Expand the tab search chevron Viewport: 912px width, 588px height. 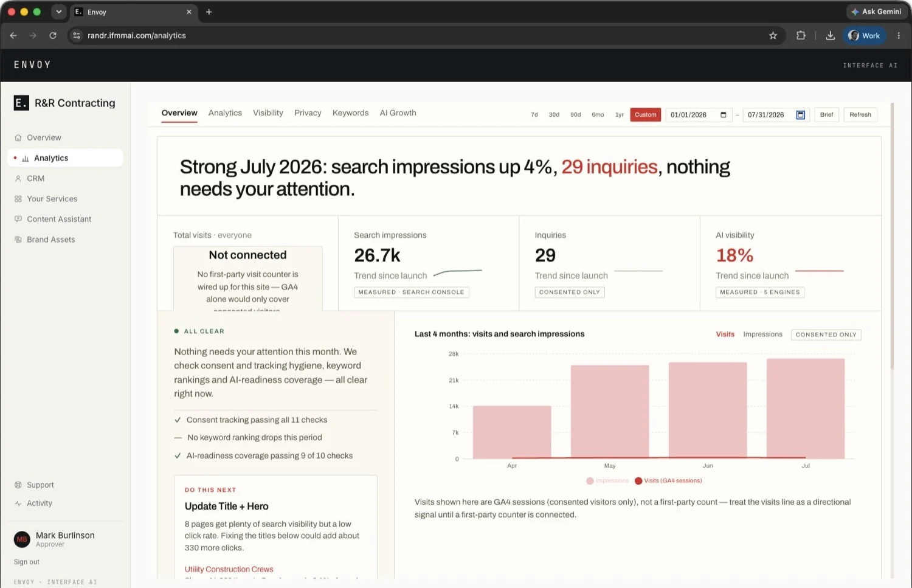click(x=58, y=12)
